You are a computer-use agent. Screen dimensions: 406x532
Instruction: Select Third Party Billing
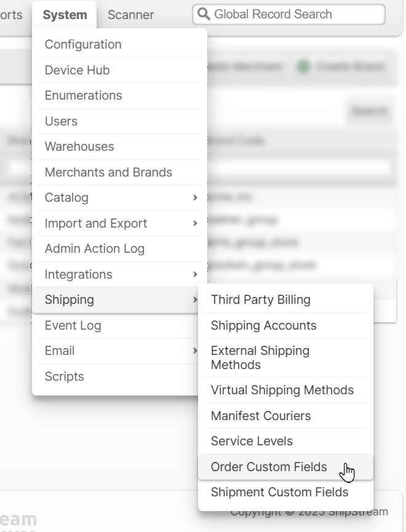coord(260,300)
